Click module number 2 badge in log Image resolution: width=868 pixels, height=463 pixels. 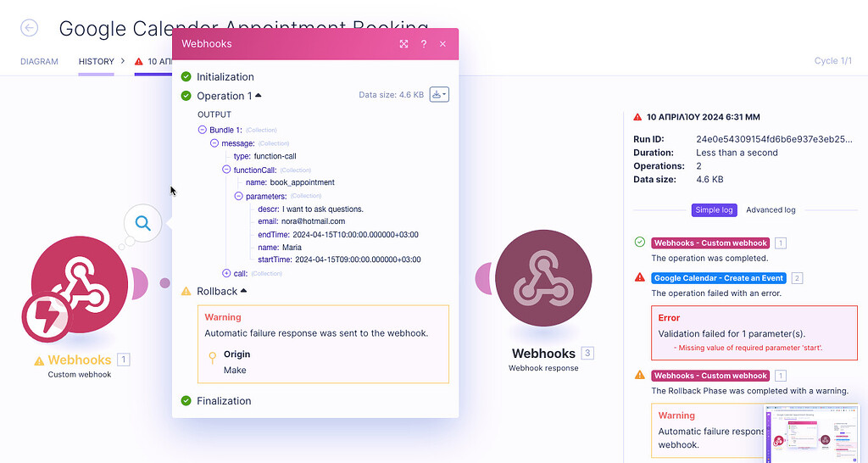pyautogui.click(x=797, y=278)
